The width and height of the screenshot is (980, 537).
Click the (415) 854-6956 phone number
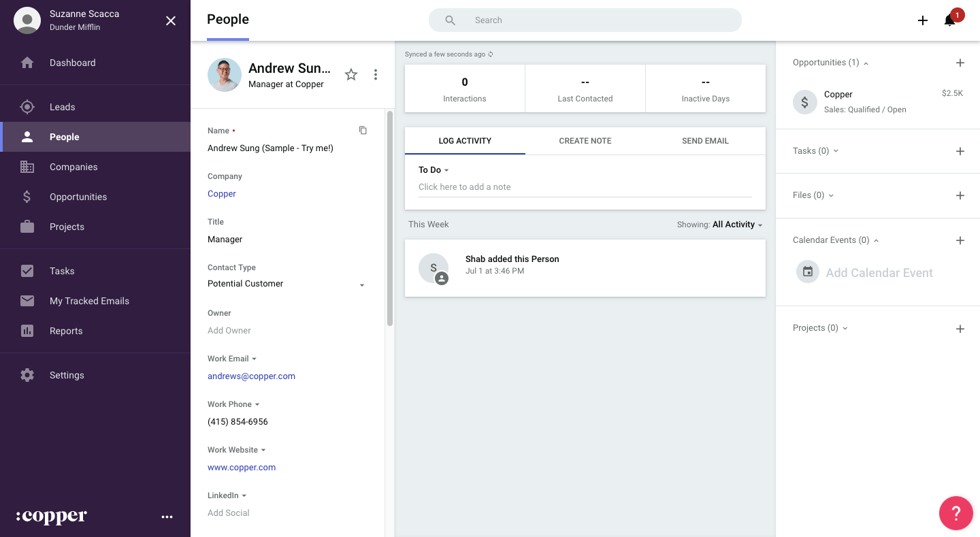click(238, 422)
